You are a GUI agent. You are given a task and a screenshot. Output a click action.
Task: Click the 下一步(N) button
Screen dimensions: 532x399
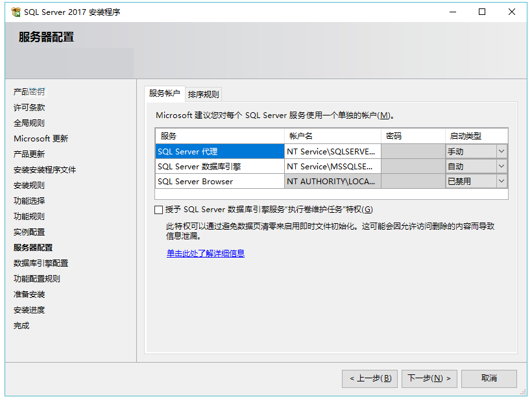pos(429,378)
